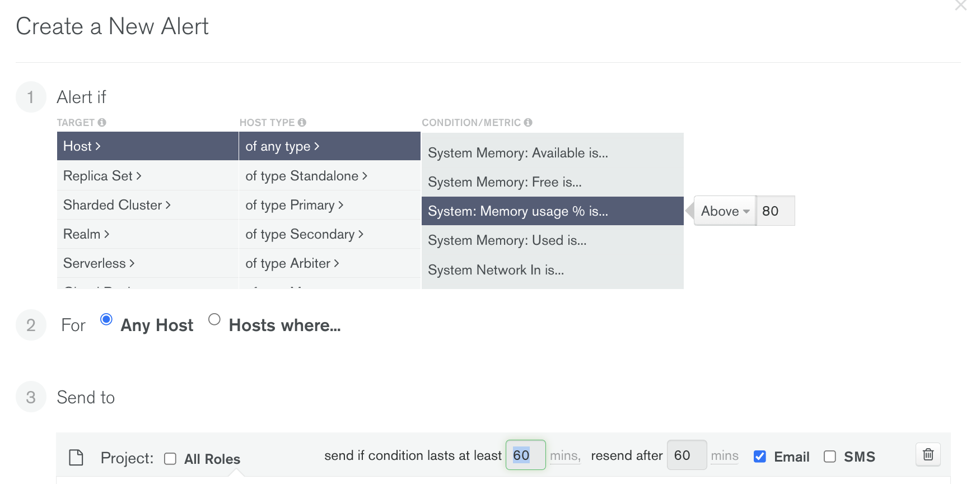Click the info icon next to CONDITION/METRIC
This screenshot has height=484, width=980.
[x=528, y=122]
